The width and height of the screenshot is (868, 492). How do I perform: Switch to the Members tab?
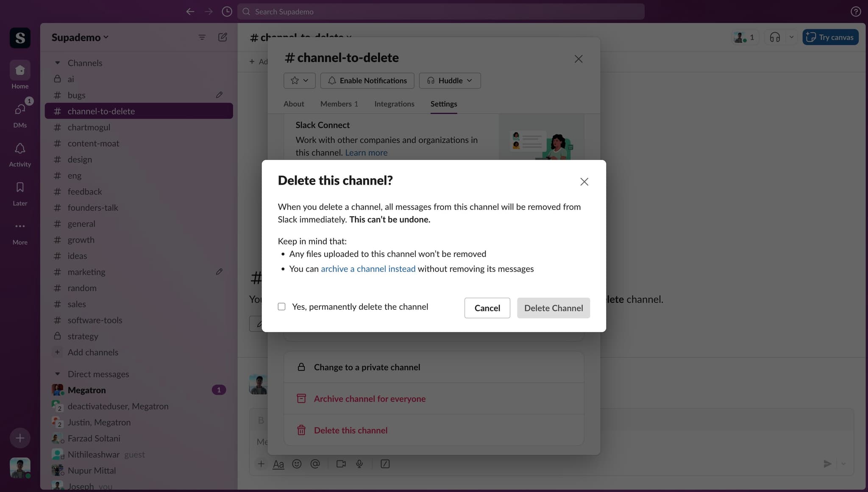339,104
